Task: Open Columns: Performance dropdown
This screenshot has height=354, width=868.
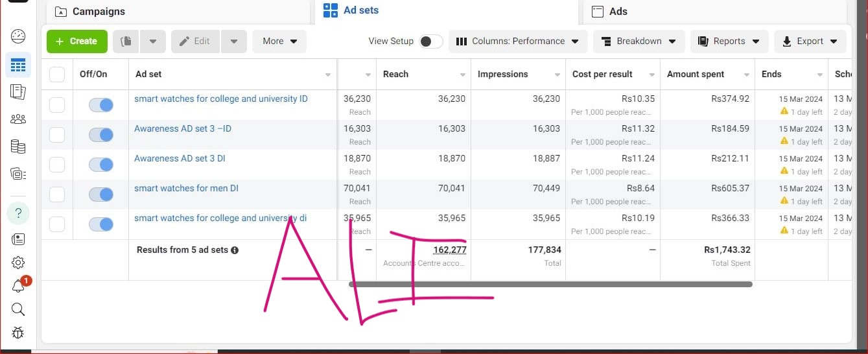Action: (518, 41)
